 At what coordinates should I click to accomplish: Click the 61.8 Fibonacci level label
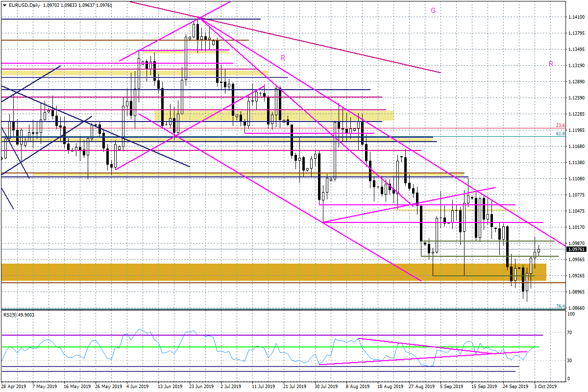coord(561,133)
